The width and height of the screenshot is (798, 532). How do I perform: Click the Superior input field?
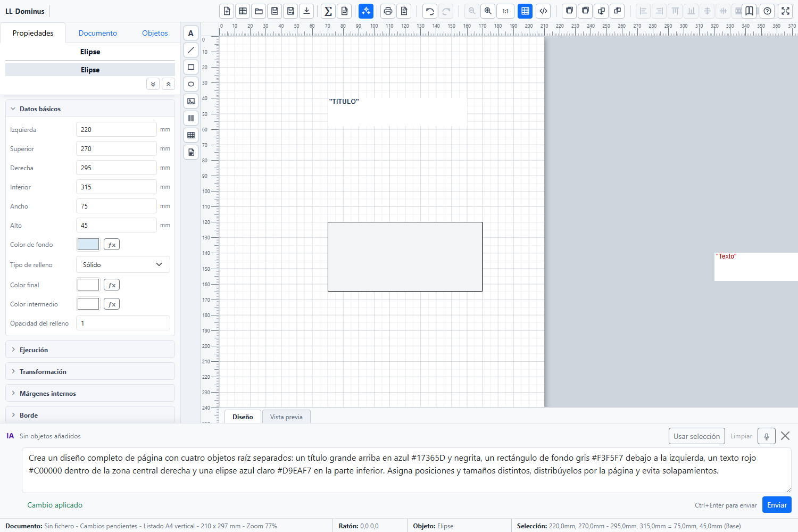click(117, 148)
